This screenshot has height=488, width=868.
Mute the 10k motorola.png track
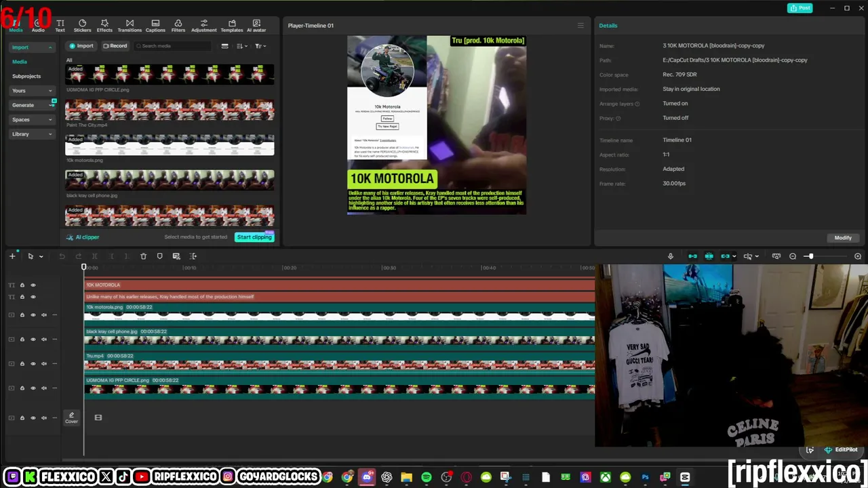44,314
